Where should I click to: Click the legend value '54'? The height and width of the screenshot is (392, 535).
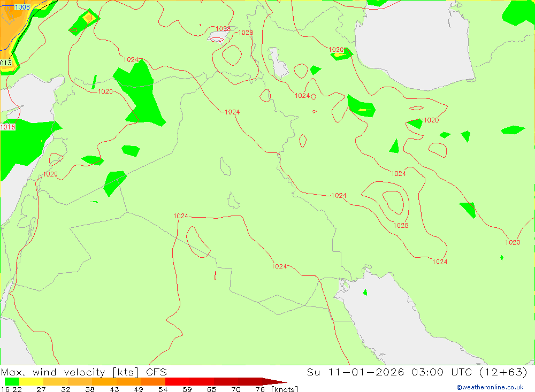tap(163, 389)
